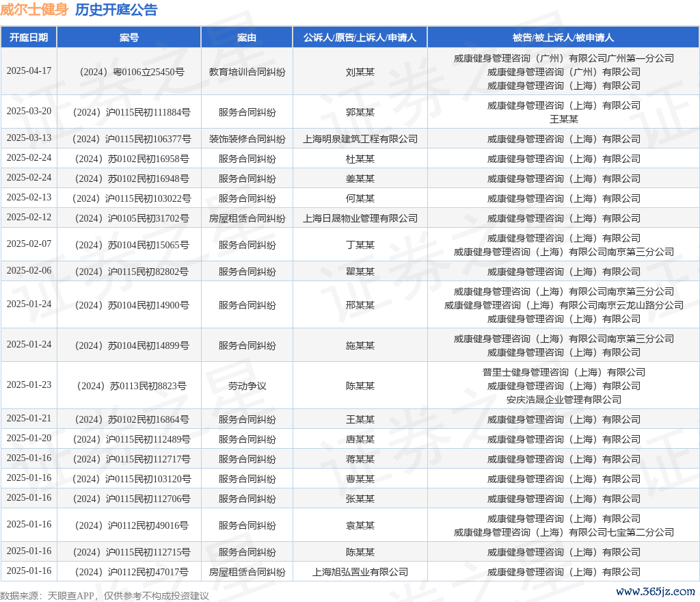The image size is (700, 602).
Task: Click defendant 威康健身管理咨询(上海)有限公司七宝第二分公司
Action: point(563,532)
